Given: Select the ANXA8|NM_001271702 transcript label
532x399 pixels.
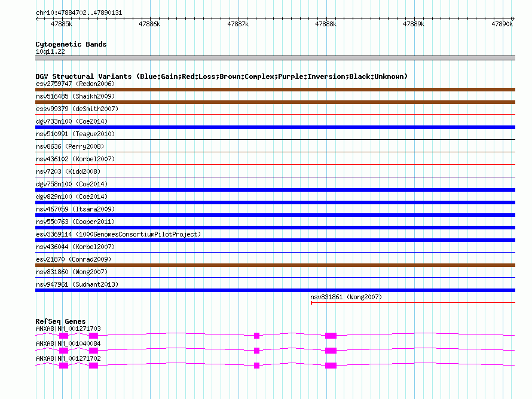Looking at the screenshot, I should [x=68, y=358].
